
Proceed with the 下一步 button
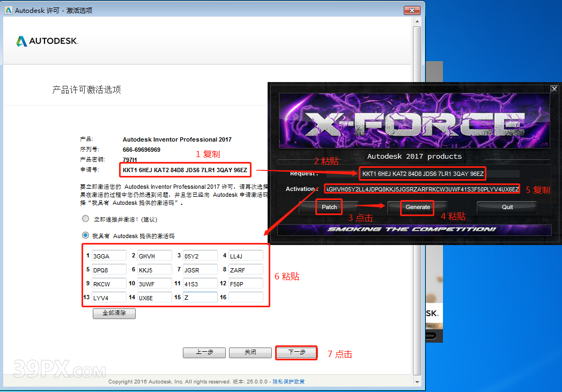pyautogui.click(x=297, y=352)
